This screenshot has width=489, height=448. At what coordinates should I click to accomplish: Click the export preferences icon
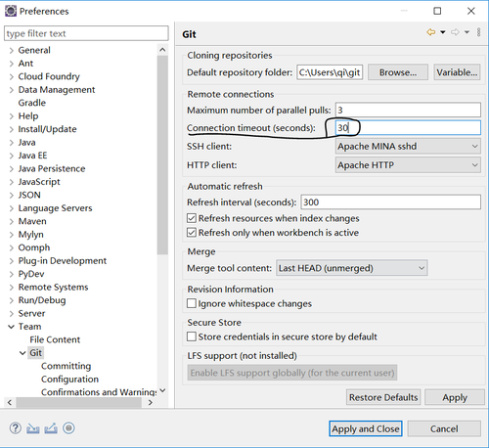(51, 428)
